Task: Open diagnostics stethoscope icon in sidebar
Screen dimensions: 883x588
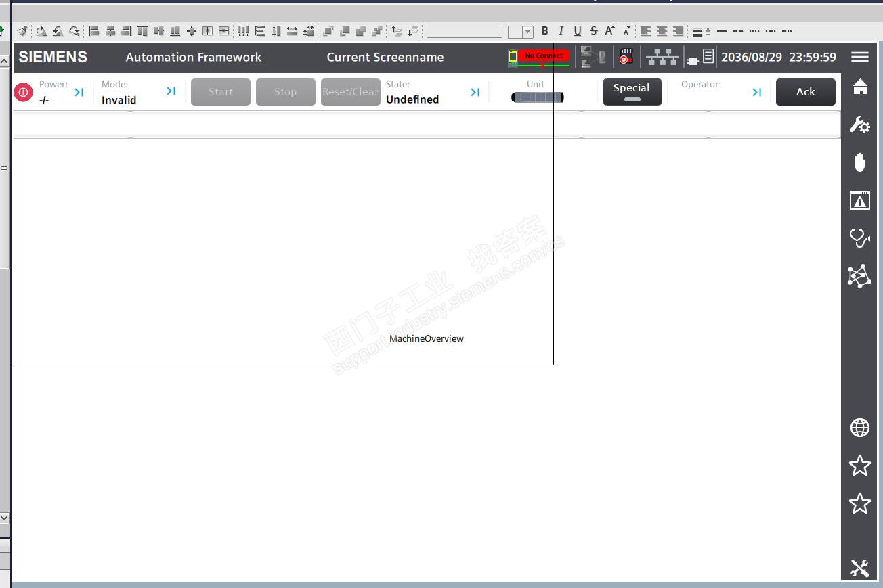Action: point(860,238)
